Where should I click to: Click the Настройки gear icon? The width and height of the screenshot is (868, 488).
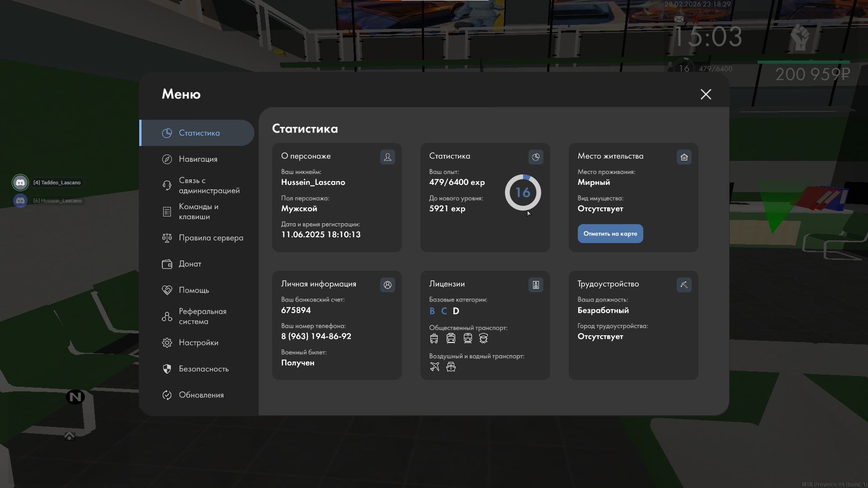click(x=167, y=343)
